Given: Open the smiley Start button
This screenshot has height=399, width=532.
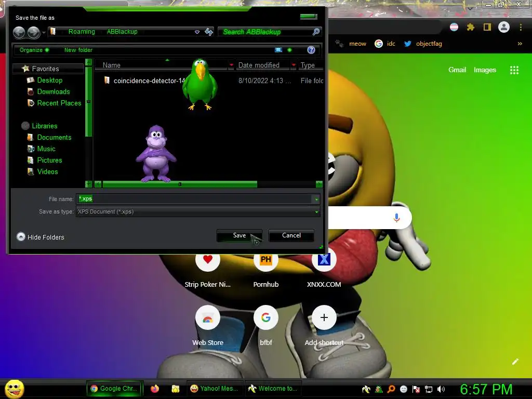Looking at the screenshot, I should 15,389.
